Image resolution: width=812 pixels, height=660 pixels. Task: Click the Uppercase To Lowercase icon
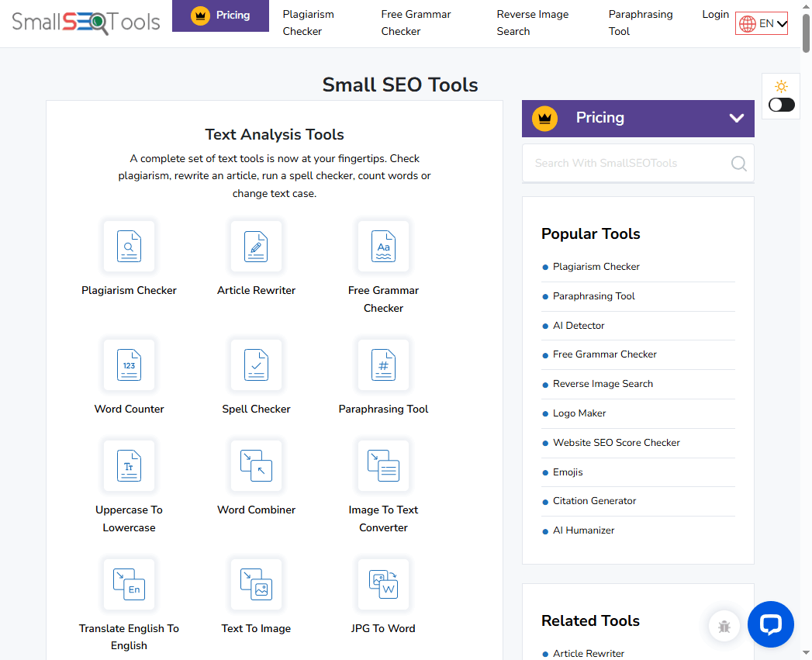(129, 465)
